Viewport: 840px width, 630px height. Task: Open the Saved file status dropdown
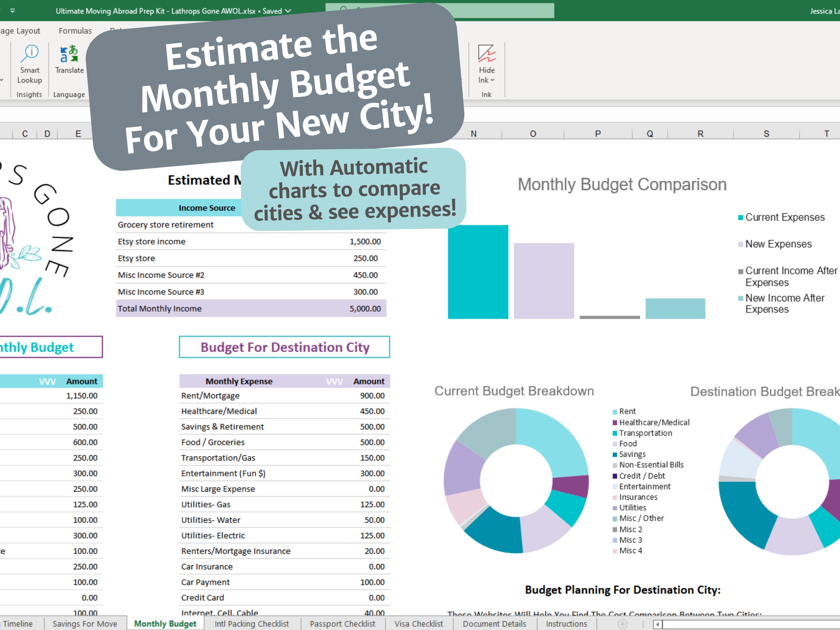[287, 11]
